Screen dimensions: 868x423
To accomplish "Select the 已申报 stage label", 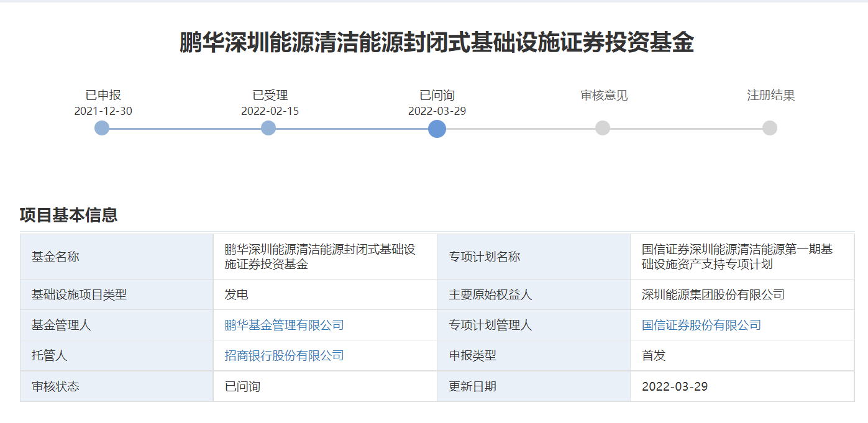I will click(103, 95).
